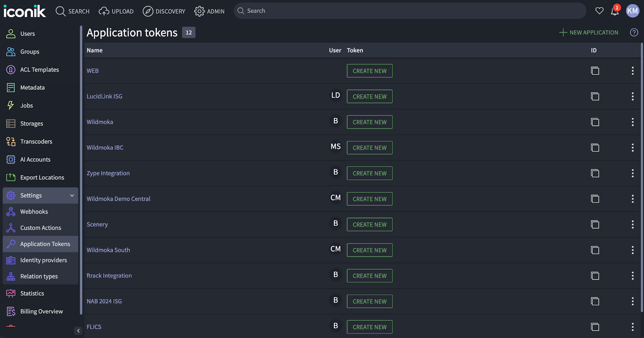The image size is (644, 338).
Task: Copy the ID of ftrack Integration
Action: click(x=595, y=276)
